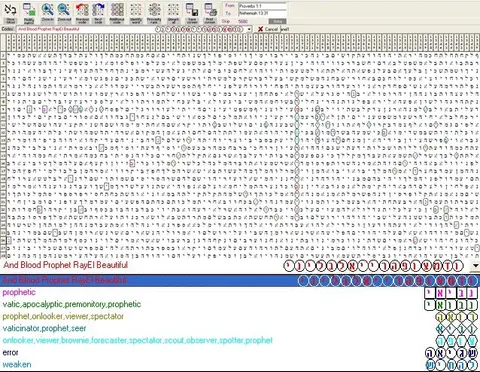Image resolution: width=480 pixels, height=372 pixels.
Task: Select the Identify word tool
Action: tap(136, 13)
